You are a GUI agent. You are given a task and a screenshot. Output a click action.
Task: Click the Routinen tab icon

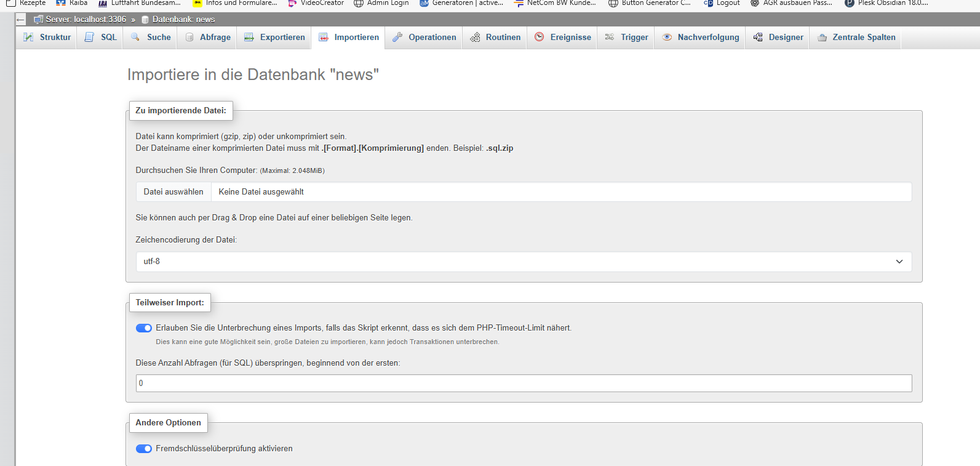tap(475, 38)
